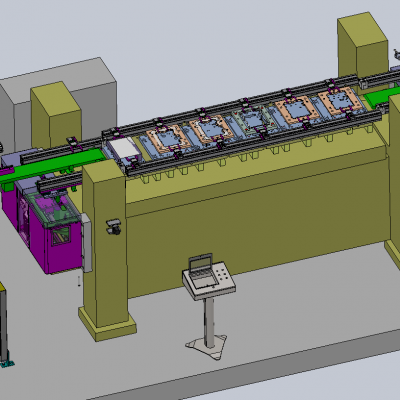Click the green conveyor beside the purple machine
Image resolution: width=400 pixels, height=400 pixels.
(x=52, y=165)
